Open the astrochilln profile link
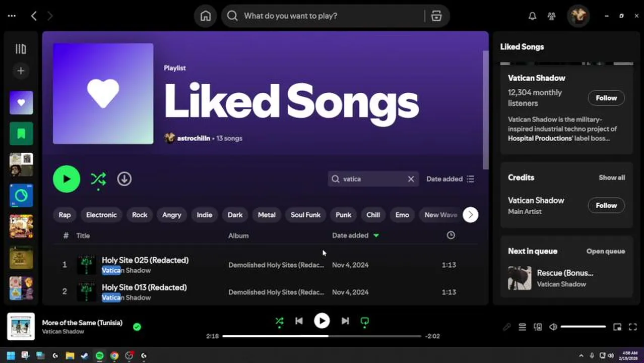The height and width of the screenshot is (363, 644). [x=194, y=138]
